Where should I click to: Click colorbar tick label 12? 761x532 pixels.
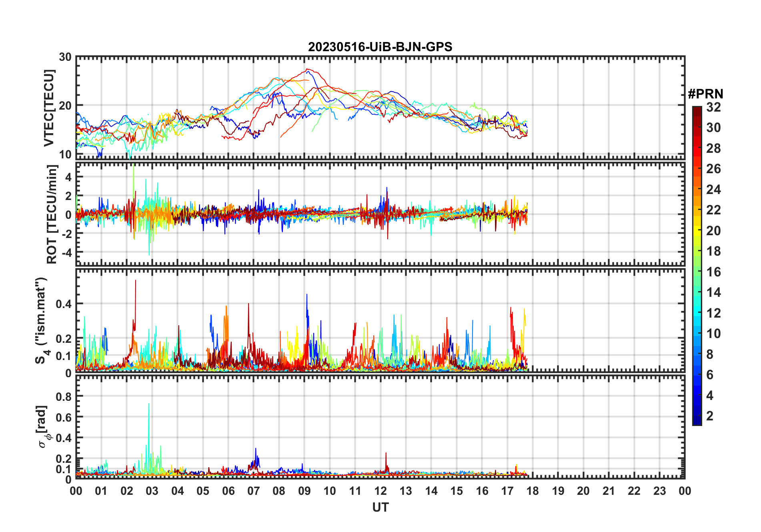click(713, 313)
